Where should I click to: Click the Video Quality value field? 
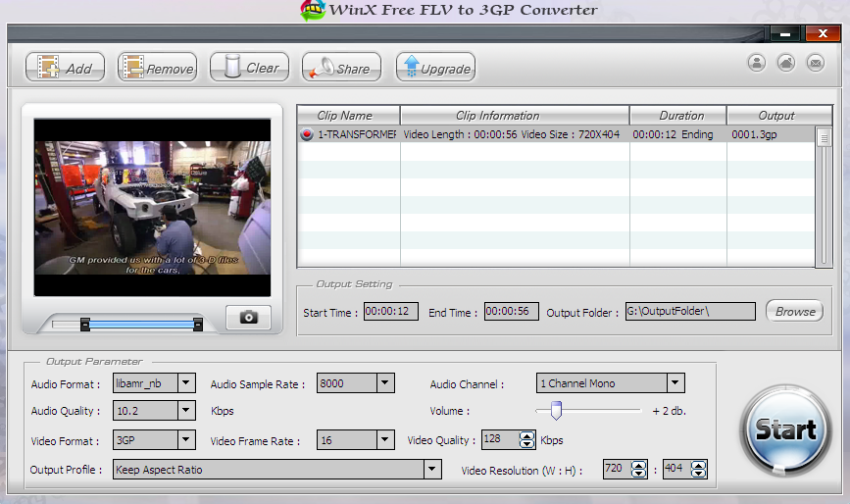(500, 439)
